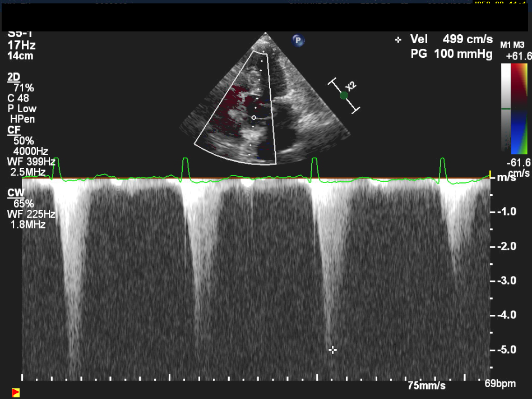
Task: Click the X2 zoom bracket indicator
Action: (x=345, y=95)
